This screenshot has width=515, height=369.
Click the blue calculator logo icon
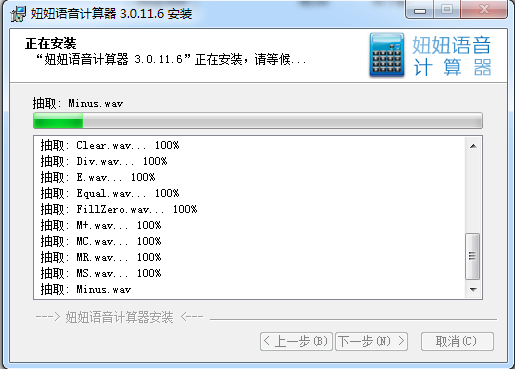click(387, 55)
